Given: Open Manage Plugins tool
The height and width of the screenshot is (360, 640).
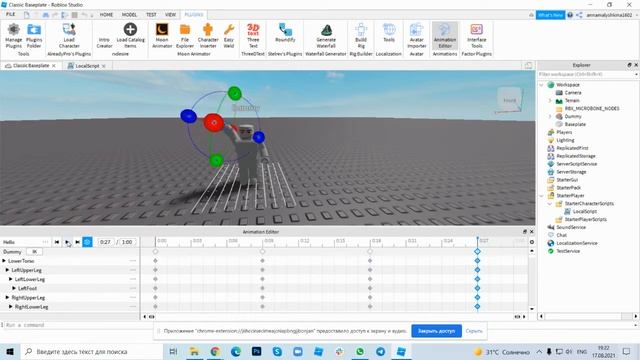Looking at the screenshot, I should click(x=13, y=36).
